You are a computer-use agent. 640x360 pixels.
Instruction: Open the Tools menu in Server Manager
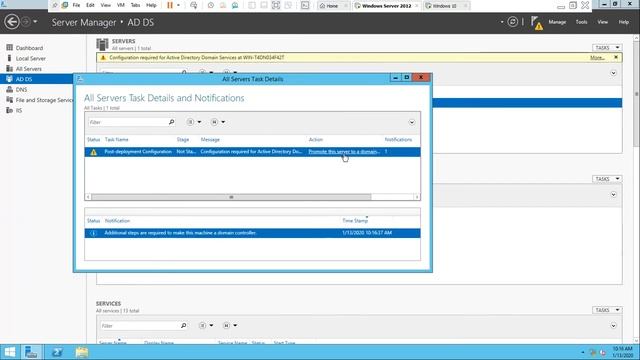click(581, 22)
